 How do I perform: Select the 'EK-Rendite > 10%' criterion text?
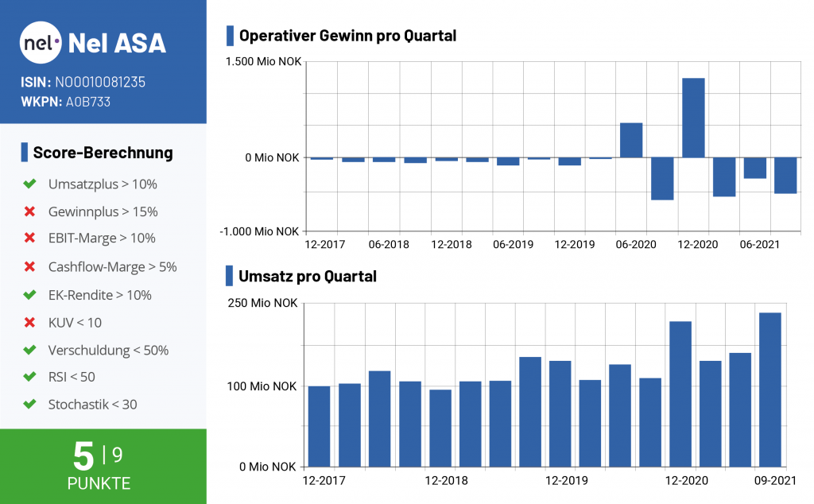[x=99, y=296]
